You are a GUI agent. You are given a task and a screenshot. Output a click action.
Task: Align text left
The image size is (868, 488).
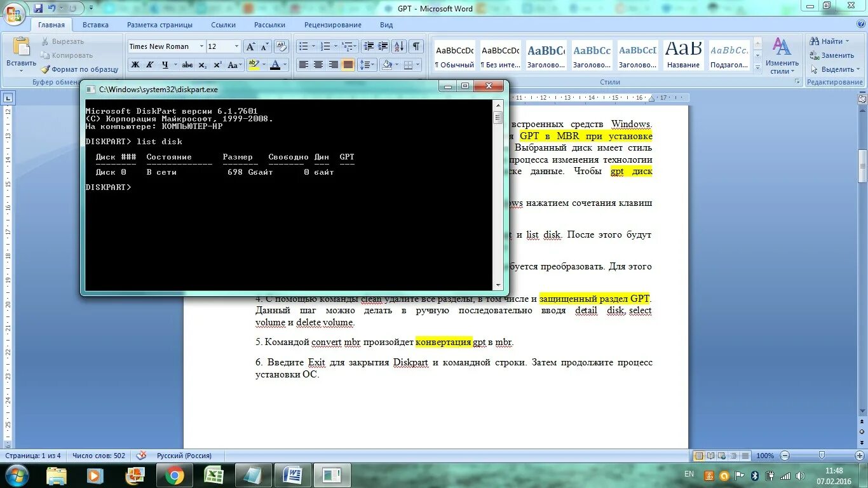(x=304, y=65)
